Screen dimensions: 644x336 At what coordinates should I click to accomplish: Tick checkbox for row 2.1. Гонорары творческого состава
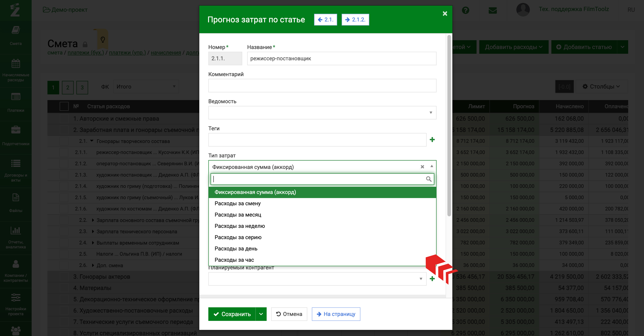tap(64, 141)
